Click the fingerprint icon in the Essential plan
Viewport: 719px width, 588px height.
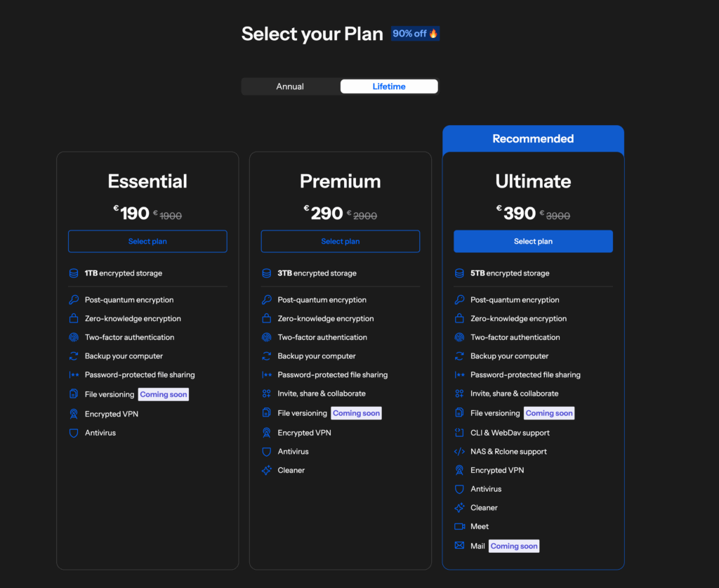click(74, 337)
